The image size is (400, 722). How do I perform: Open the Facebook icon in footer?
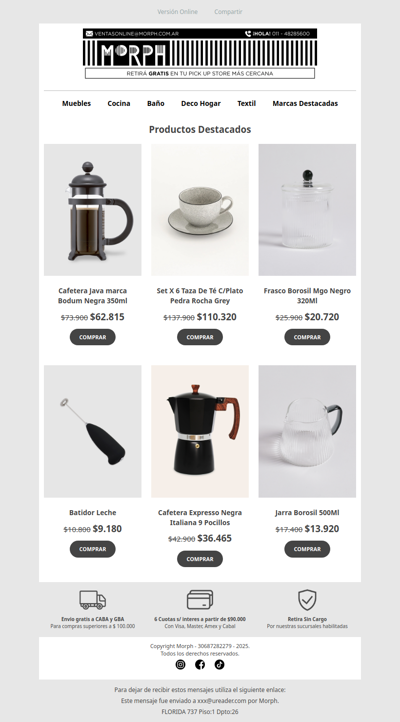pyautogui.click(x=200, y=664)
